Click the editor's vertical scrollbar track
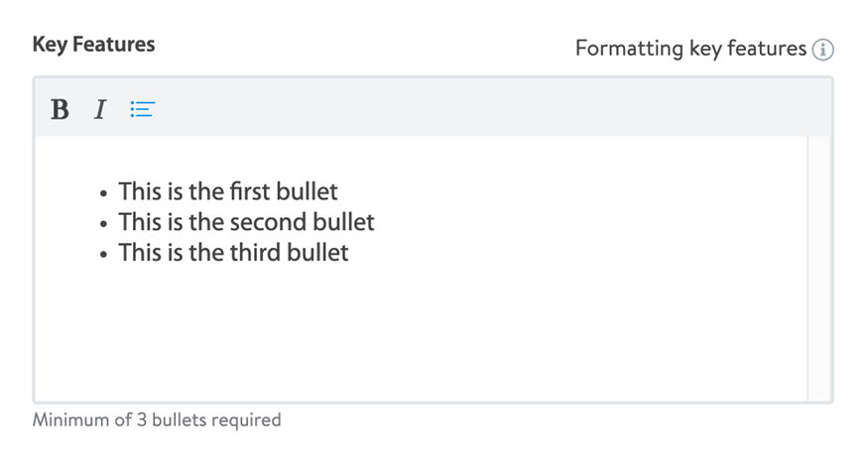This screenshot has width=868, height=459. pyautogui.click(x=820, y=268)
